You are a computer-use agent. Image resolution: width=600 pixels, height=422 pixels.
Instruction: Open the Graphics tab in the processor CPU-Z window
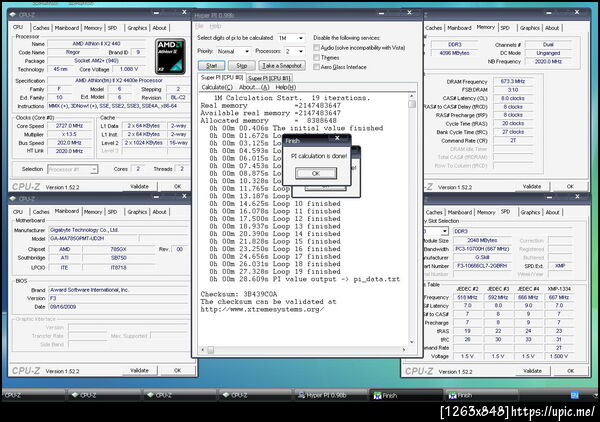(137, 28)
